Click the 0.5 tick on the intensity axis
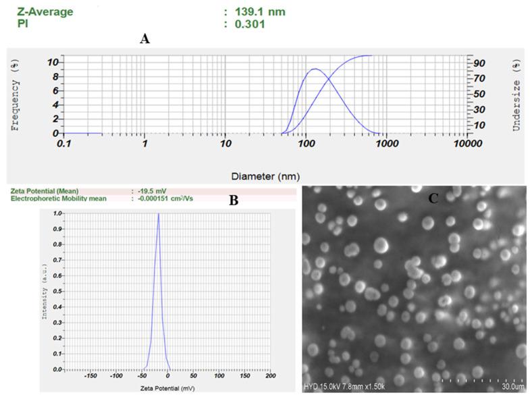Image resolution: width=532 pixels, height=397 pixels. click(x=57, y=292)
